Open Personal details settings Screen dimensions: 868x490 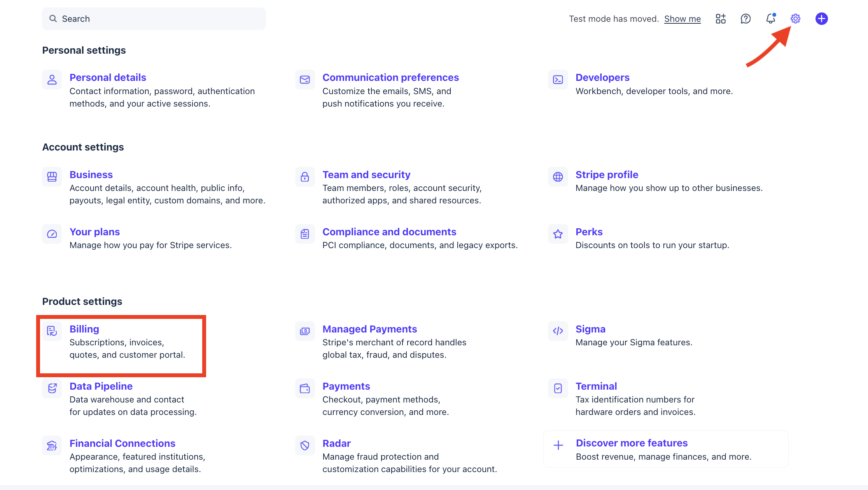pos(108,77)
